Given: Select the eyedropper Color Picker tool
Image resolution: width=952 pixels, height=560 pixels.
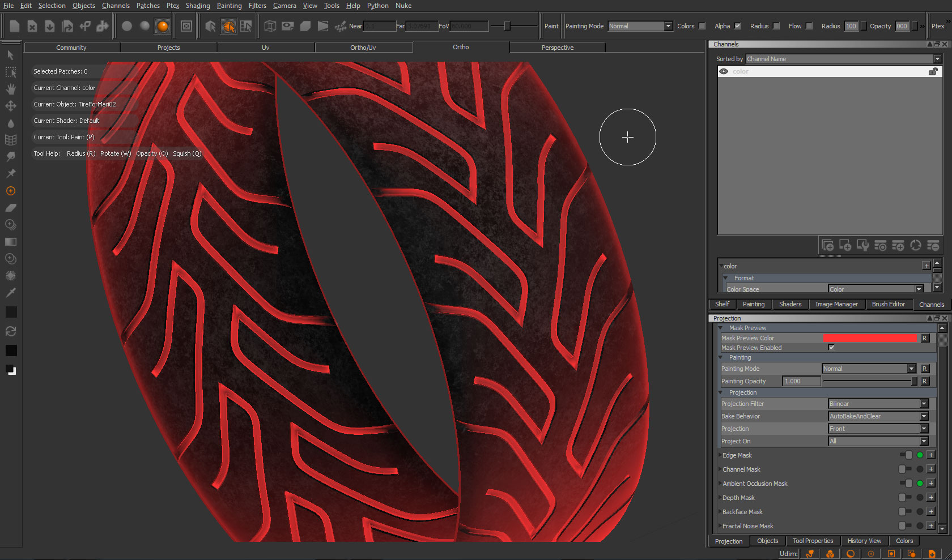Looking at the screenshot, I should (10, 293).
